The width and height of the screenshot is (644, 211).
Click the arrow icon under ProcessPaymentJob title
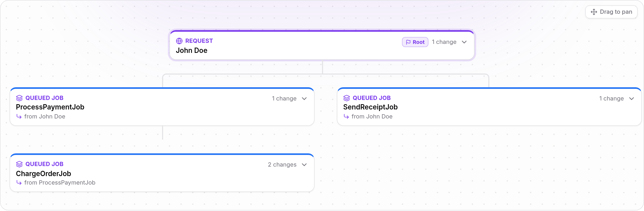click(x=19, y=116)
